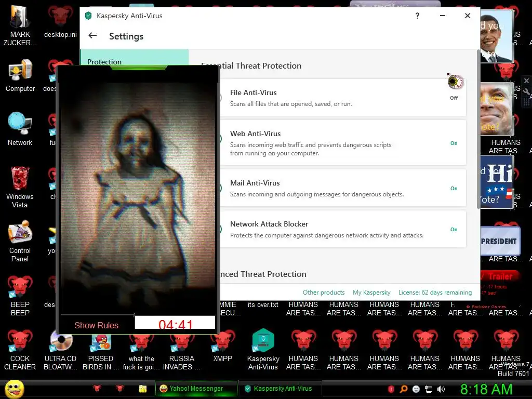532x399 pixels.
Task: Click the 8:18 AM taskbar clock
Action: click(486, 389)
